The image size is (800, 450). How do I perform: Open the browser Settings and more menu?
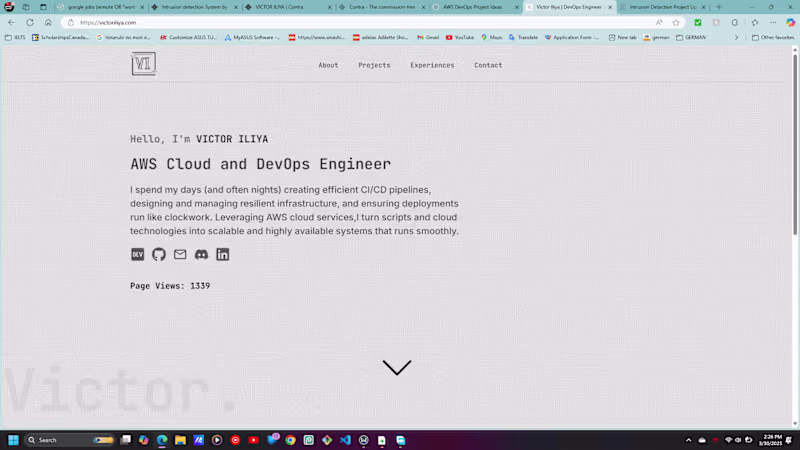click(773, 22)
